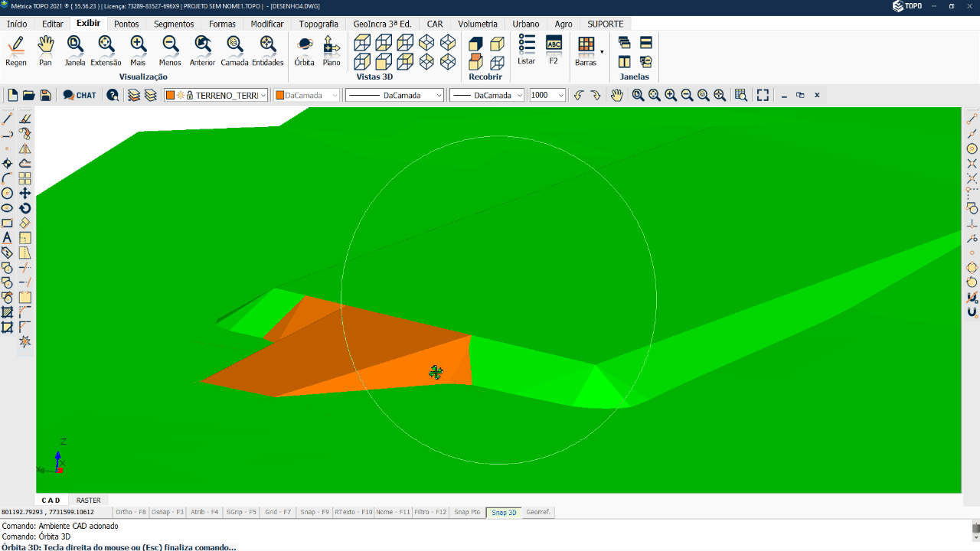This screenshot has width=980, height=551.
Task: Toggle Osnap - F3 in status bar
Action: 167,512
